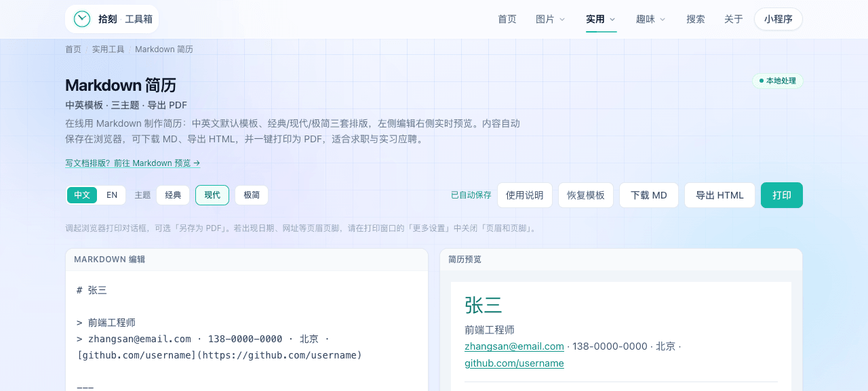Open the 关于 nav item

734,19
